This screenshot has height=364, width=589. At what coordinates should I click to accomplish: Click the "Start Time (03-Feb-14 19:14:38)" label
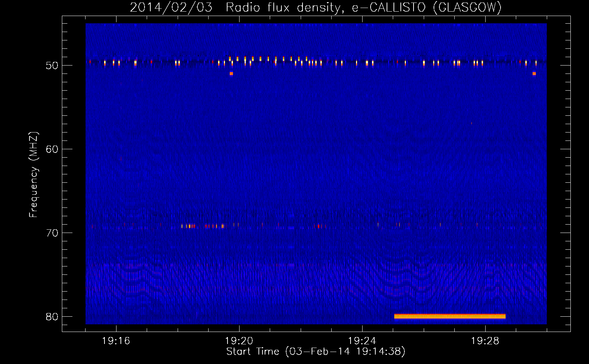pos(316,352)
